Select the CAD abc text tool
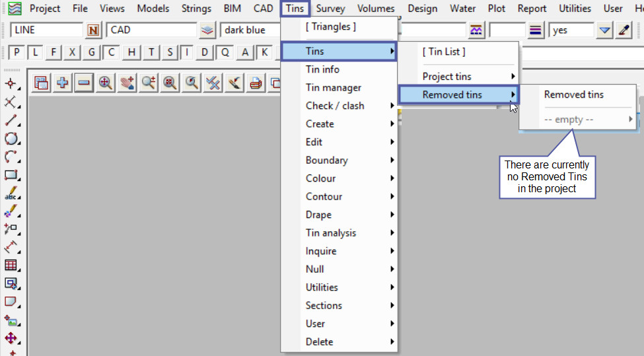This screenshot has width=644, height=356. (11, 193)
